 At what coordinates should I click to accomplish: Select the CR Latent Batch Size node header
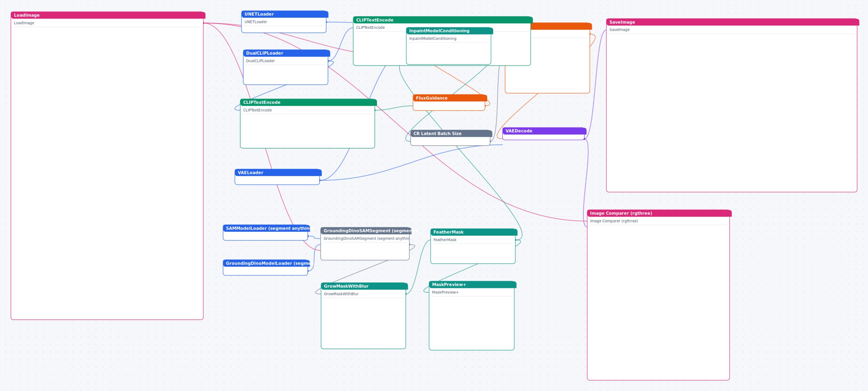click(451, 134)
